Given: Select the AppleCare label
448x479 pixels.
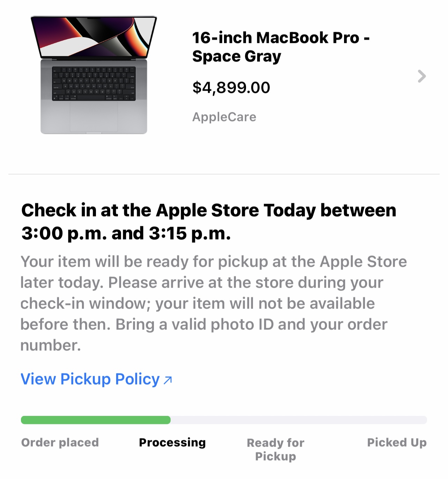Looking at the screenshot, I should [224, 117].
